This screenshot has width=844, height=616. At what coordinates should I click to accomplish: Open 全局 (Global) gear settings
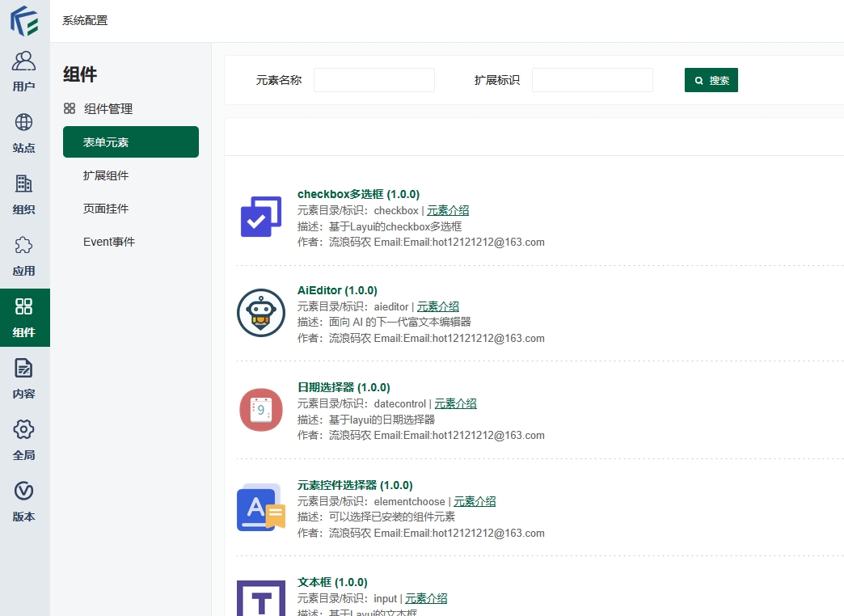tap(24, 440)
